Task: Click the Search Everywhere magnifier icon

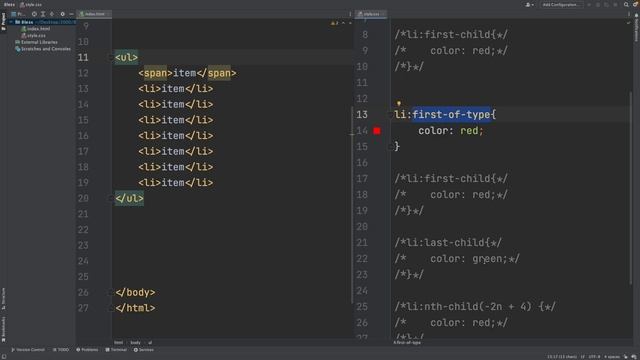Action: coord(626,4)
